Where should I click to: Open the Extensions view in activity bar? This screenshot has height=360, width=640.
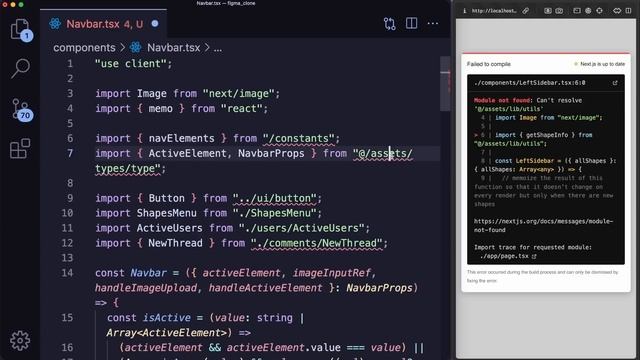pyautogui.click(x=20, y=148)
